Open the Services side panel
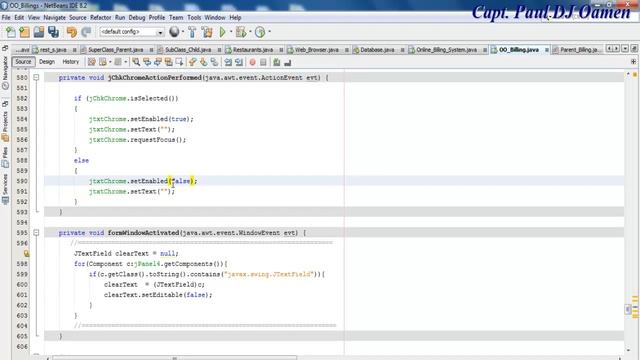This screenshot has height=360, width=640. click(x=5, y=189)
